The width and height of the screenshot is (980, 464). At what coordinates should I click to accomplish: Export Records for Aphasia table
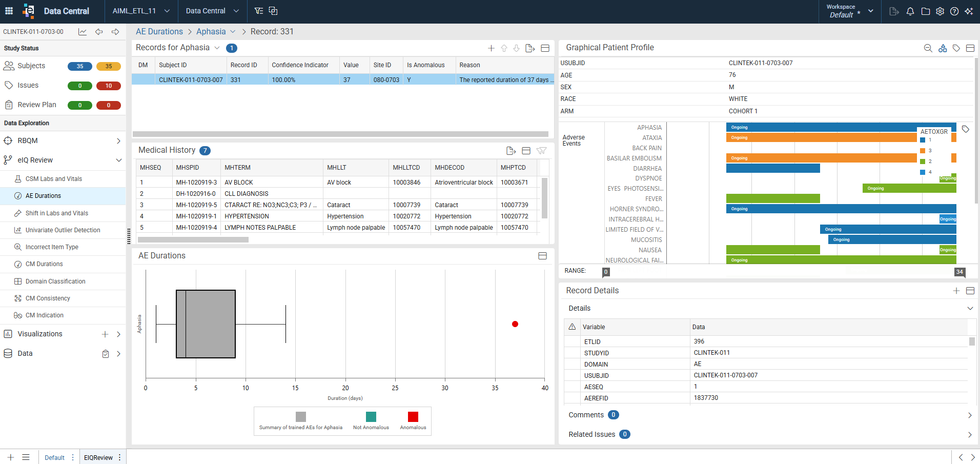530,48
